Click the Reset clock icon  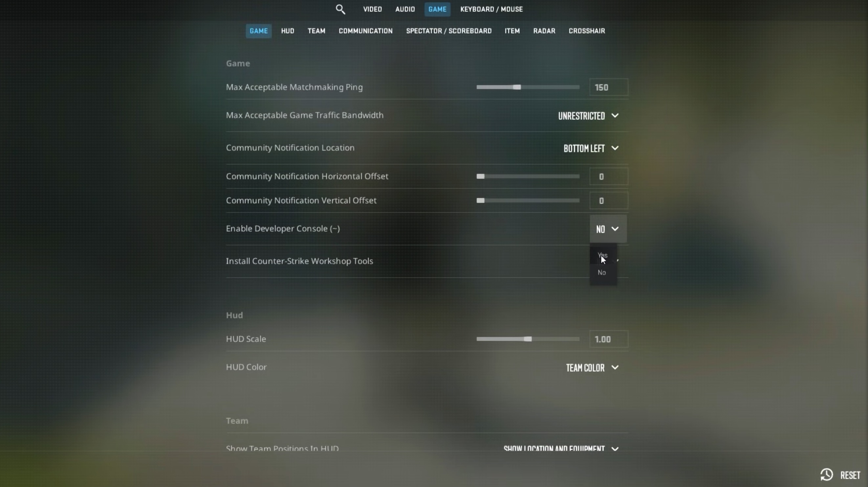click(827, 475)
